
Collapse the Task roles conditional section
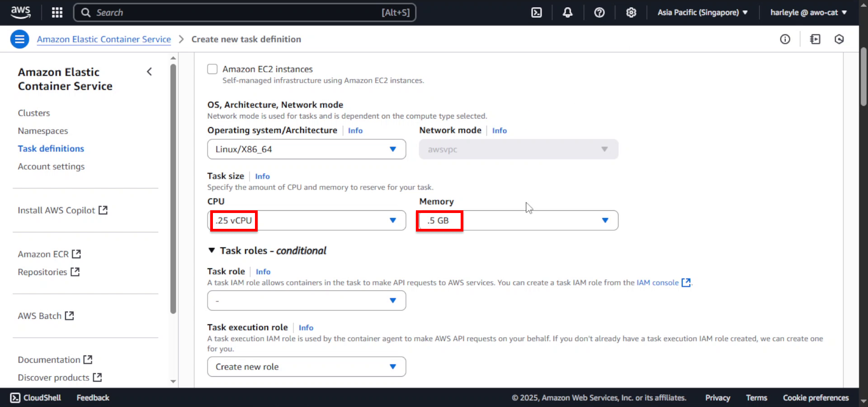click(211, 251)
